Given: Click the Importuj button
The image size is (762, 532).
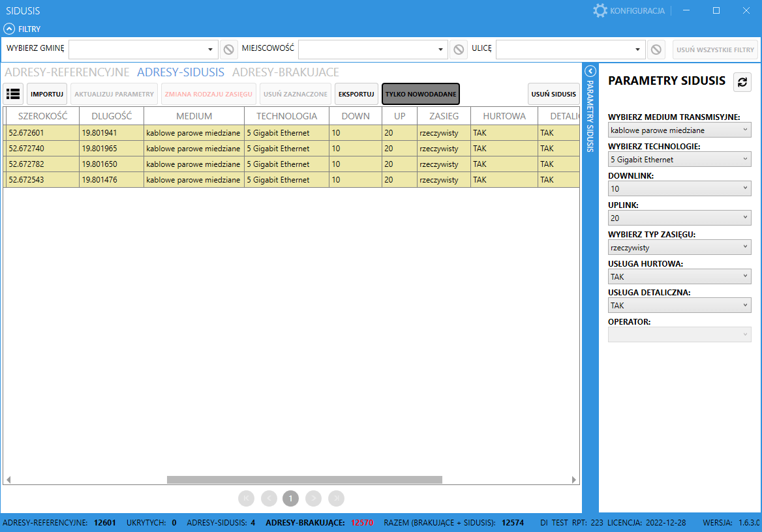Looking at the screenshot, I should [47, 94].
